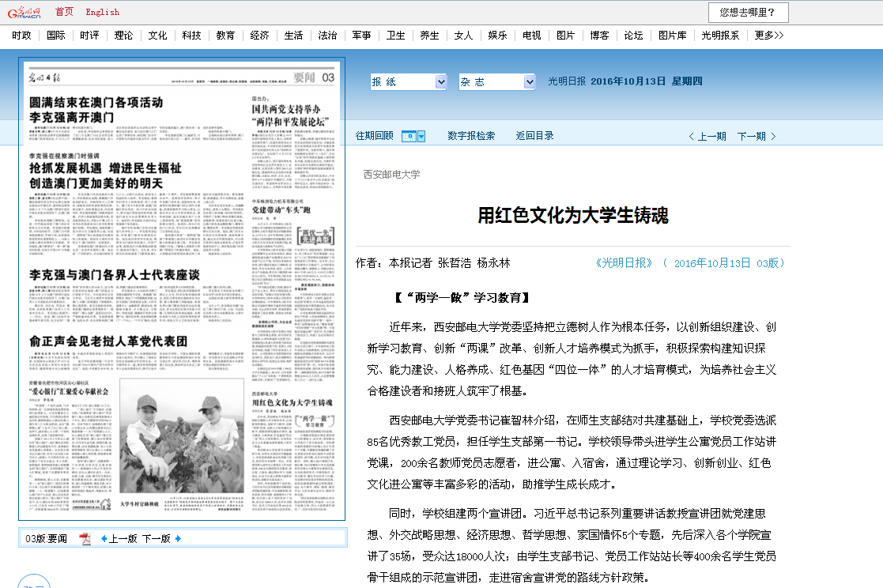This screenshot has width=883, height=588.
Task: Expand the 更多>> navigation menu
Action: [x=768, y=36]
